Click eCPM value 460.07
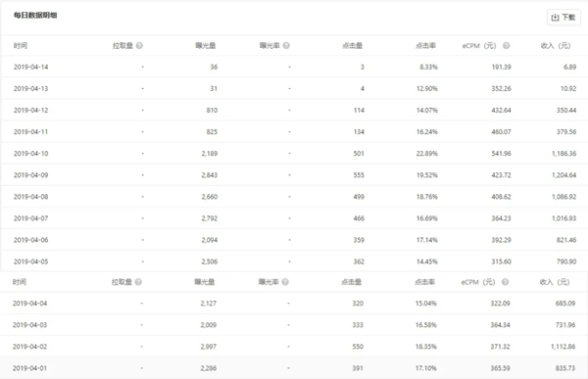The width and height of the screenshot is (588, 379). coord(502,132)
